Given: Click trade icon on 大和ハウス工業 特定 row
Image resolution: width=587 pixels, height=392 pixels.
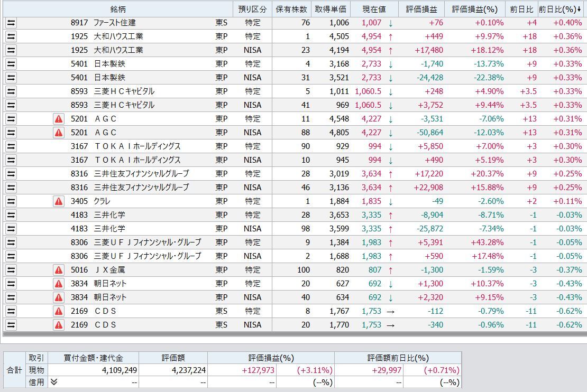Looking at the screenshot, I should (x=11, y=36).
